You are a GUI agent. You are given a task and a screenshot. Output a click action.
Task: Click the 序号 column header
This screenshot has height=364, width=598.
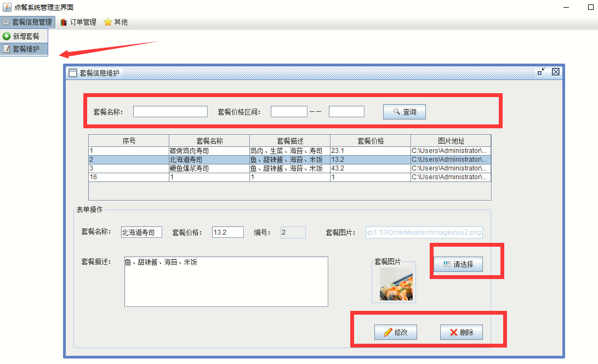coord(129,141)
